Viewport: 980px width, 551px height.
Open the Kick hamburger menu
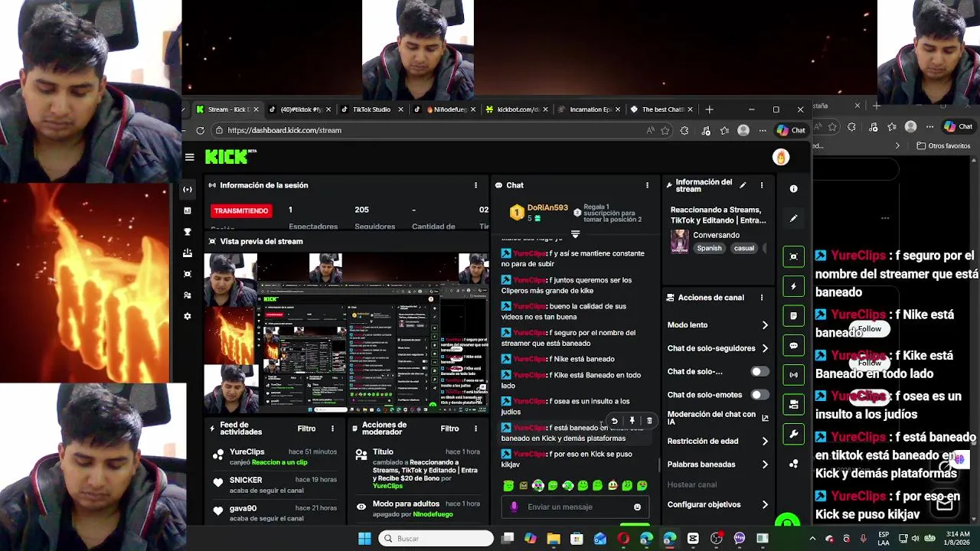[x=189, y=157]
